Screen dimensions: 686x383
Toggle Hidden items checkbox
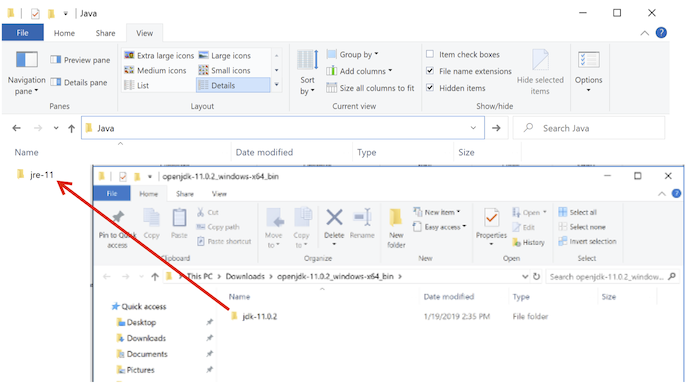[x=430, y=88]
